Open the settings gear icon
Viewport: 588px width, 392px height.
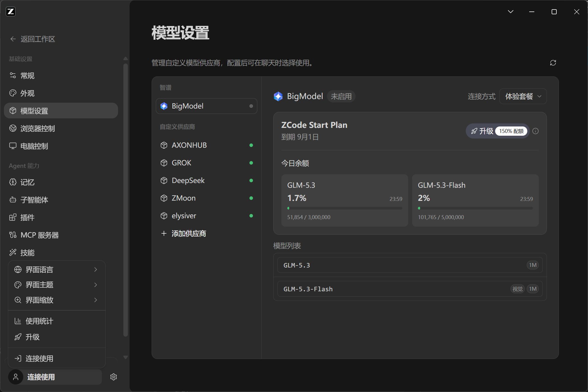[114, 377]
